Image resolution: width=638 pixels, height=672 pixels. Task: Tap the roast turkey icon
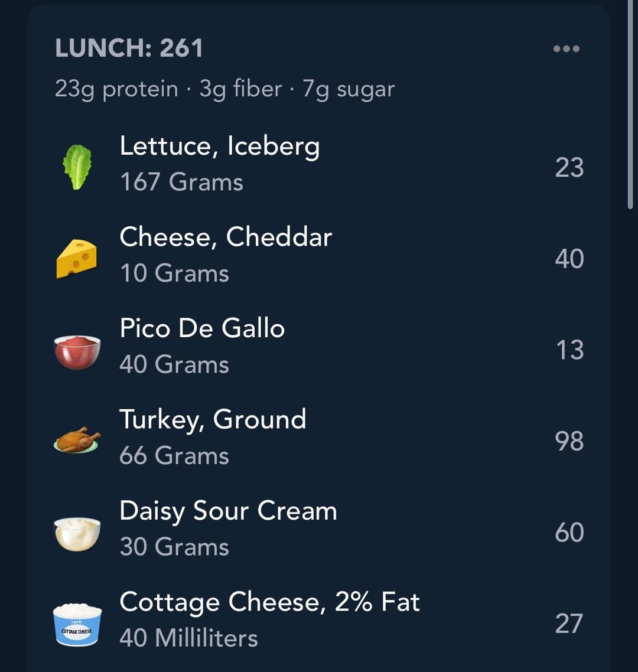point(77,441)
